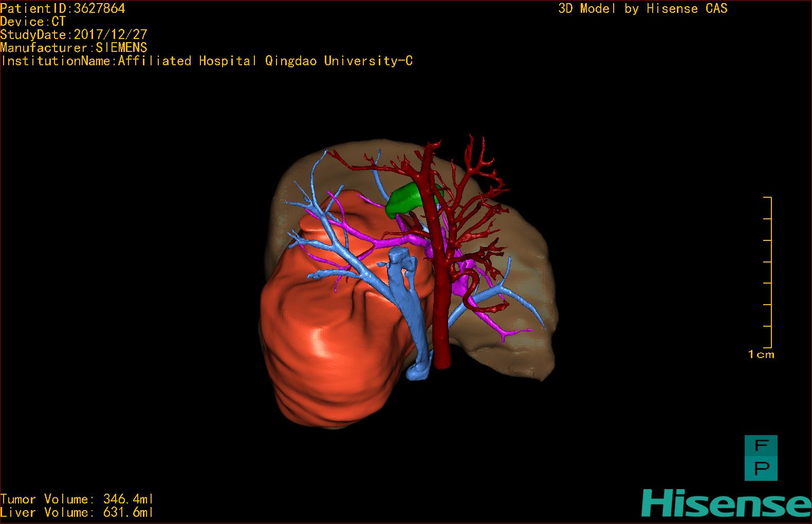Click the vertical scale ruler

768,272
